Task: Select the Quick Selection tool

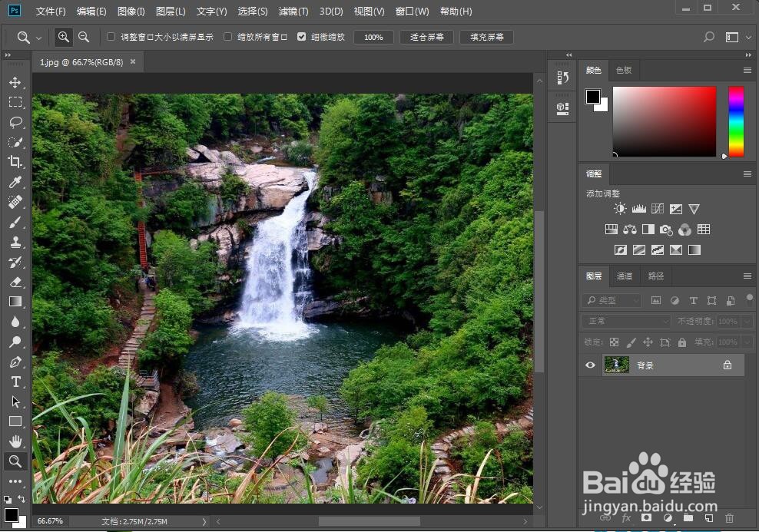Action: coord(15,142)
